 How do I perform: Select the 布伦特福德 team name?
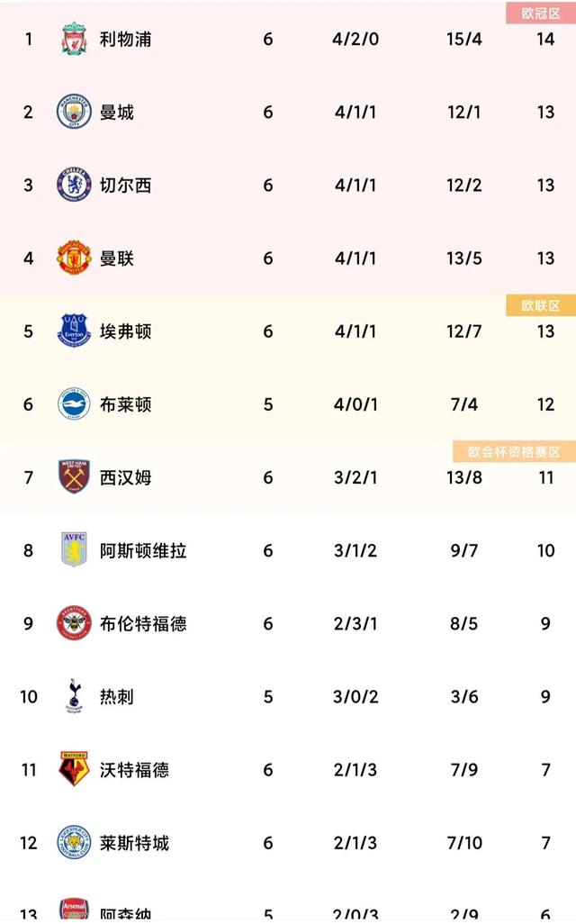click(x=143, y=623)
